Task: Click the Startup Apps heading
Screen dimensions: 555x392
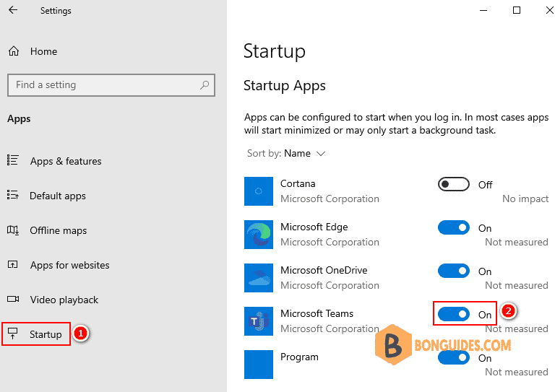Action: (285, 86)
